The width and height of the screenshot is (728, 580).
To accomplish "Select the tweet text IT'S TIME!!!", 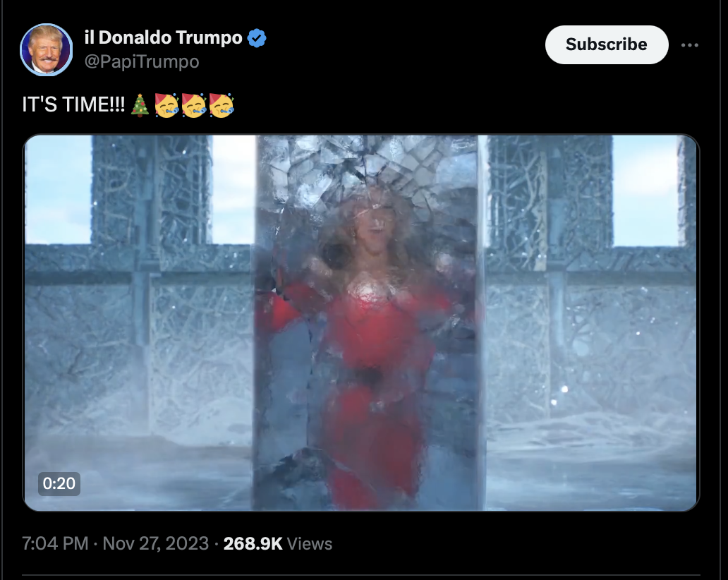I will click(x=73, y=105).
